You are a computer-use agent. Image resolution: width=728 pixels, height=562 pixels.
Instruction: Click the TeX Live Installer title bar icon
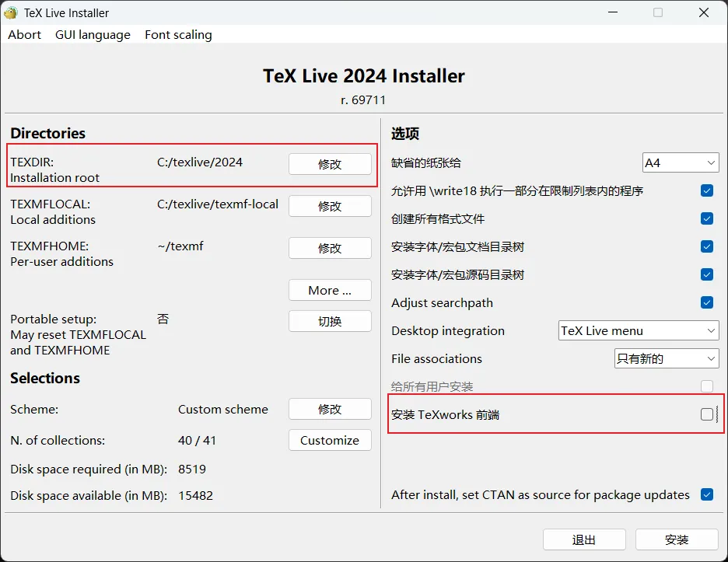pos(11,12)
